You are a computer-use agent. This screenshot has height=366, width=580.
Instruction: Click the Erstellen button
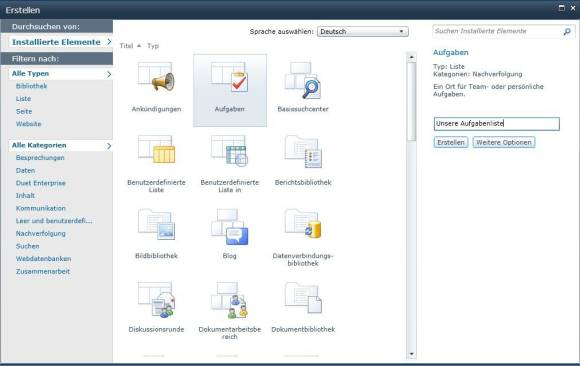tap(451, 142)
